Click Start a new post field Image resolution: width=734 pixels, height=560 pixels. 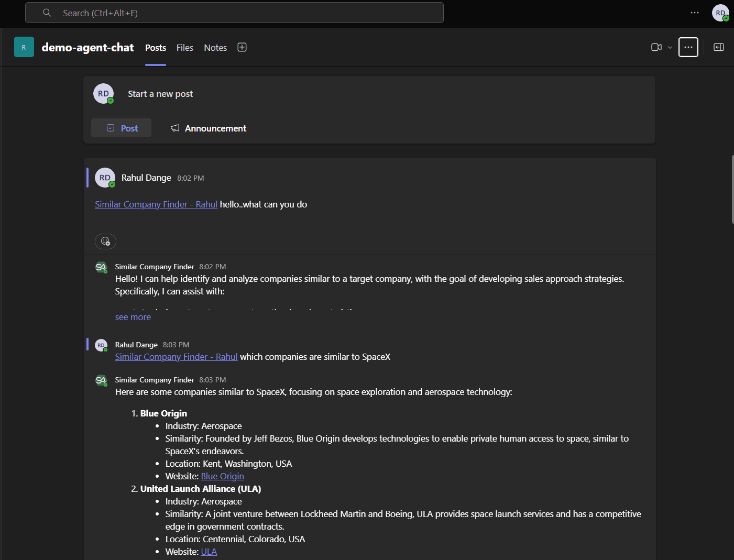click(160, 94)
